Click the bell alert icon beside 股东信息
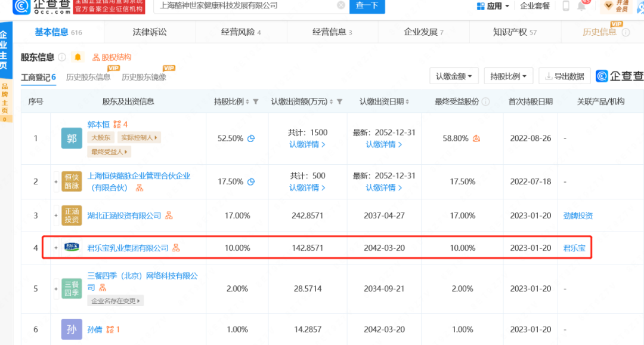Screen dimensions: 644x345 (x=78, y=57)
